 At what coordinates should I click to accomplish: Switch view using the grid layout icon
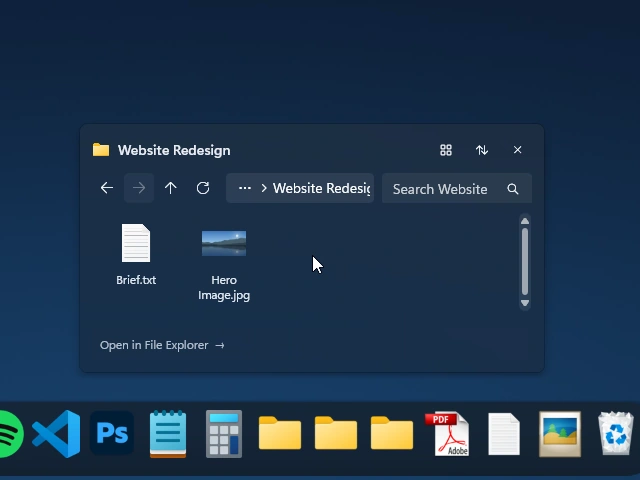pyautogui.click(x=446, y=150)
